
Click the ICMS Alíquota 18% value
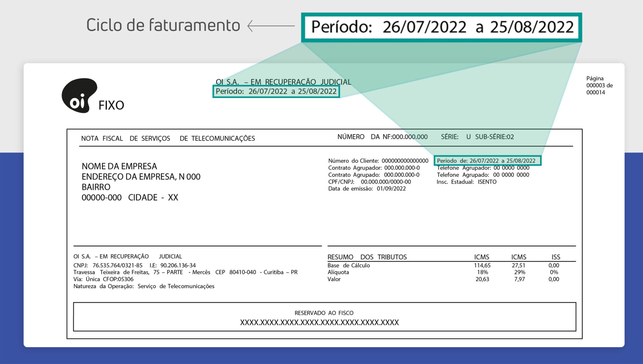tap(484, 272)
